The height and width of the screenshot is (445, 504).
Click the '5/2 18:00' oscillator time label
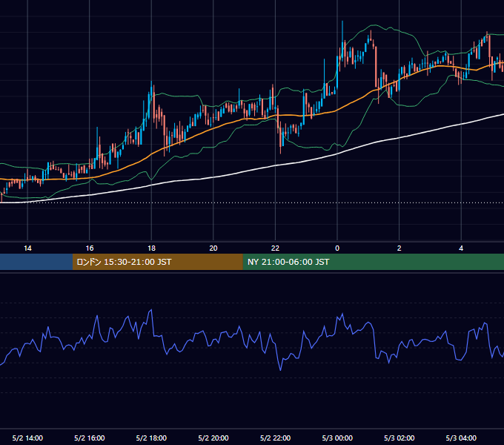coord(151,438)
